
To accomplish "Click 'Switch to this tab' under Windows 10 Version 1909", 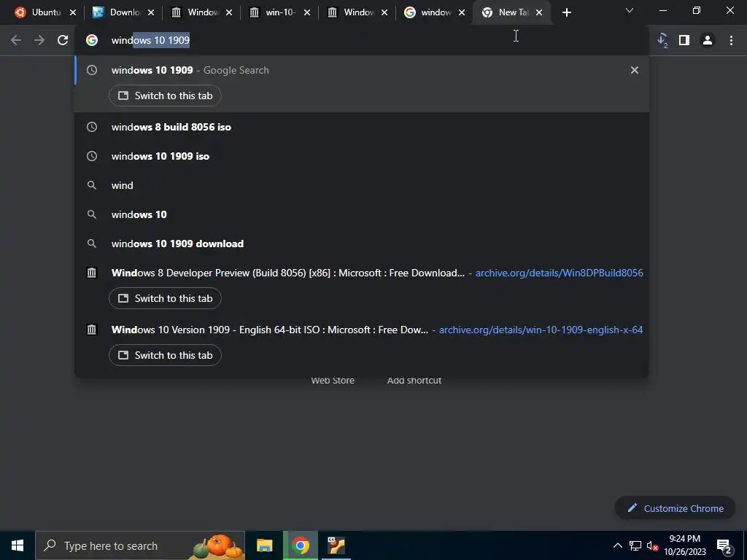I will click(x=165, y=355).
